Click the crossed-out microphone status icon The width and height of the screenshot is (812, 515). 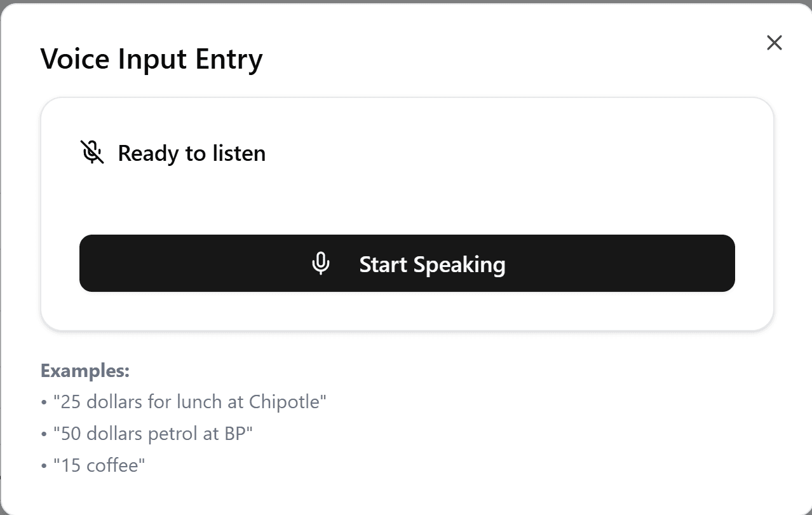pos(92,153)
